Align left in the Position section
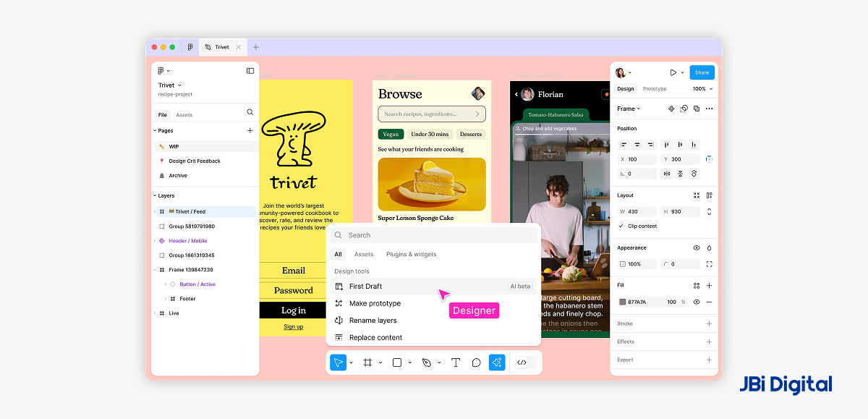 (624, 145)
